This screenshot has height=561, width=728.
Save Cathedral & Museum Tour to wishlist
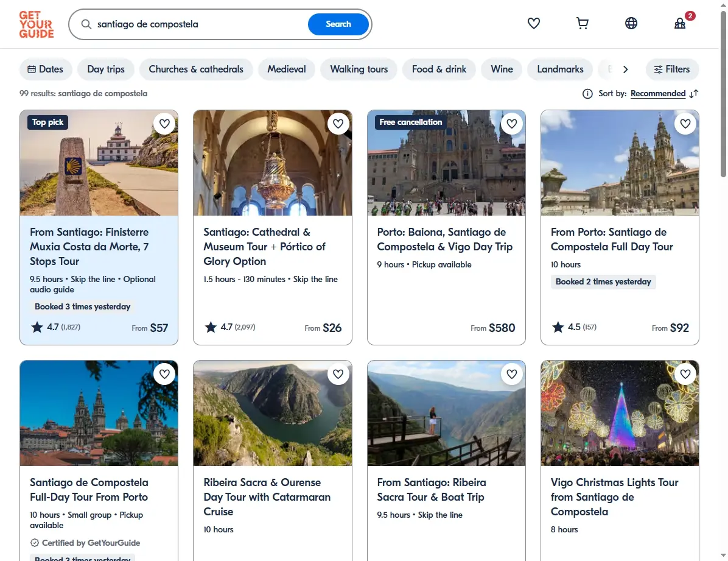tap(338, 124)
